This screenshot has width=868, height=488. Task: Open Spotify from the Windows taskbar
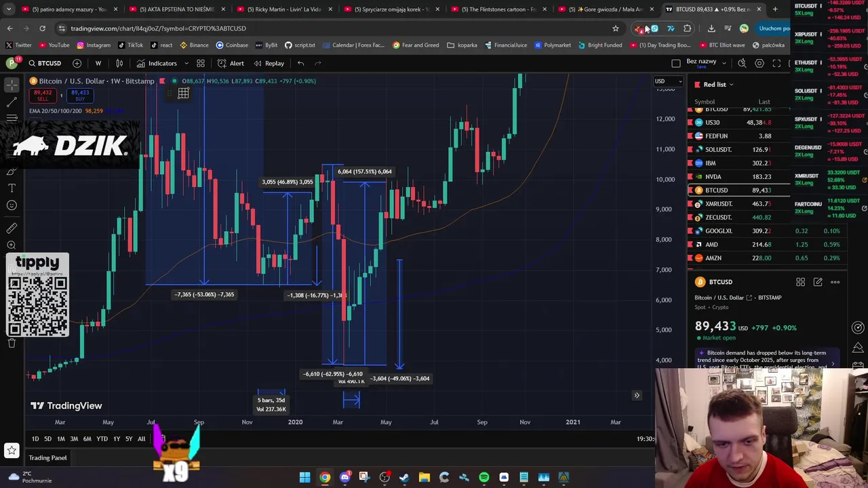[x=484, y=477]
